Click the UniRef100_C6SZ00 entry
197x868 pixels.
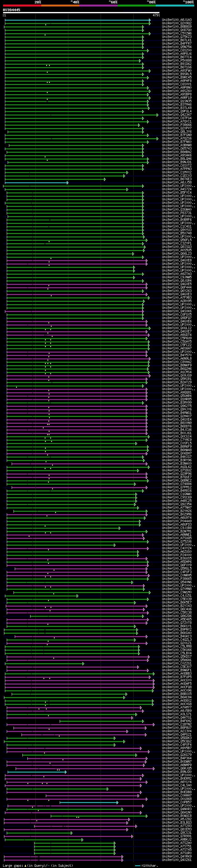(177, 50)
